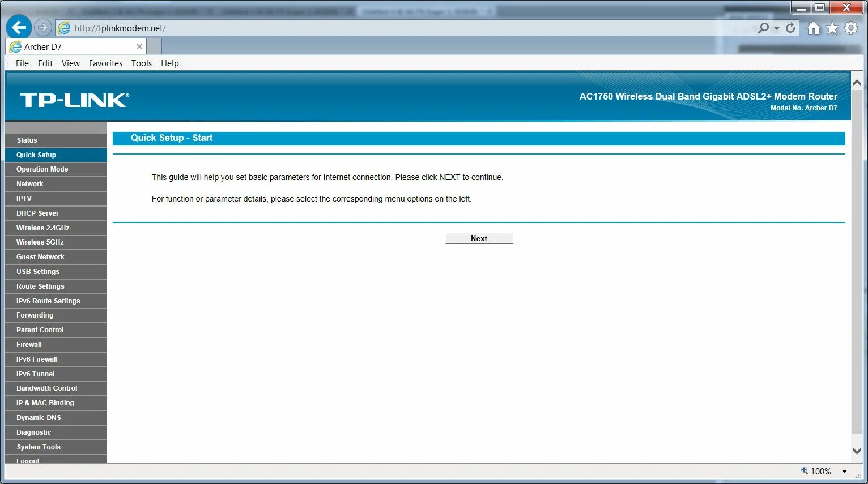Open Operation Mode settings
The image size is (868, 484).
point(56,169)
